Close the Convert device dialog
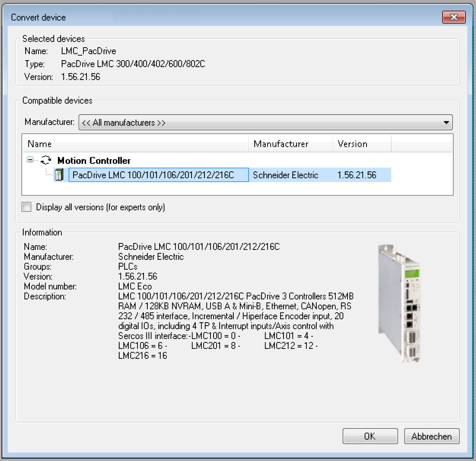 tap(454, 17)
